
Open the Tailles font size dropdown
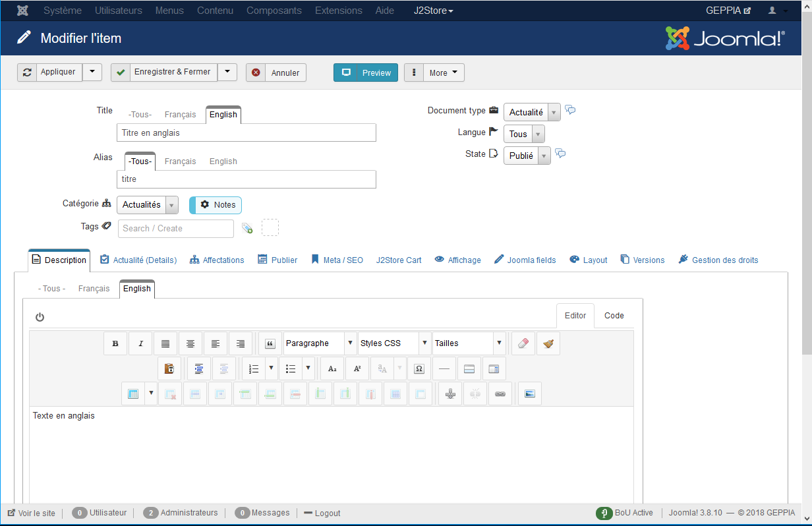tap(469, 343)
